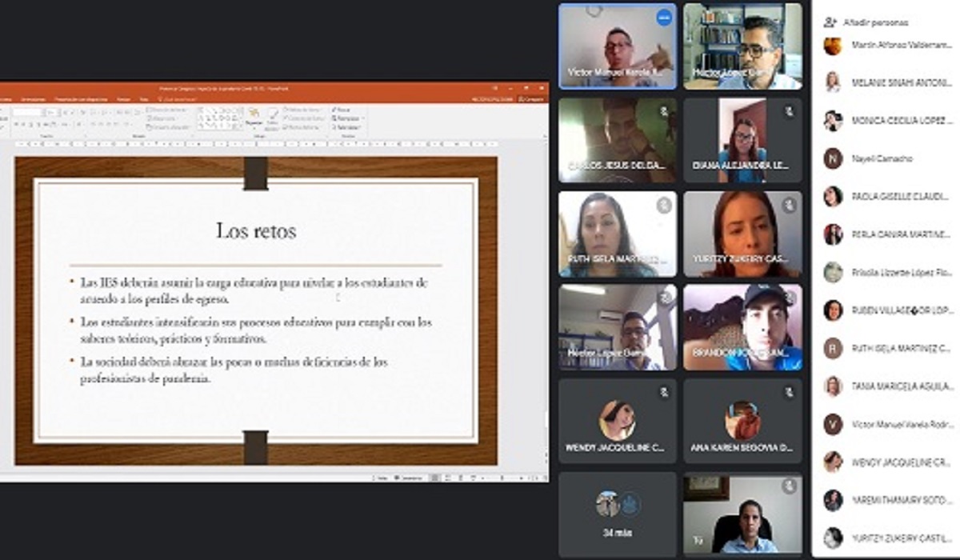Click the 'Los retos' slide title
The height and width of the screenshot is (560, 960).
256,231
